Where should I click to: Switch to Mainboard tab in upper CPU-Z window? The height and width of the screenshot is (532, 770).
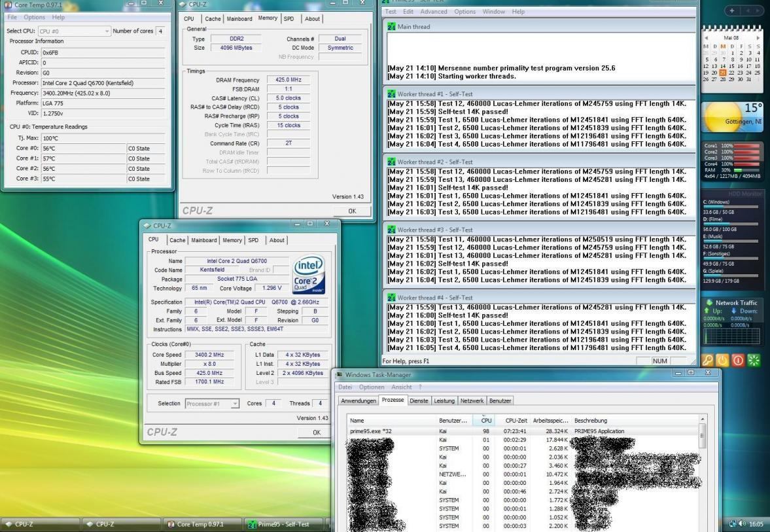(239, 19)
